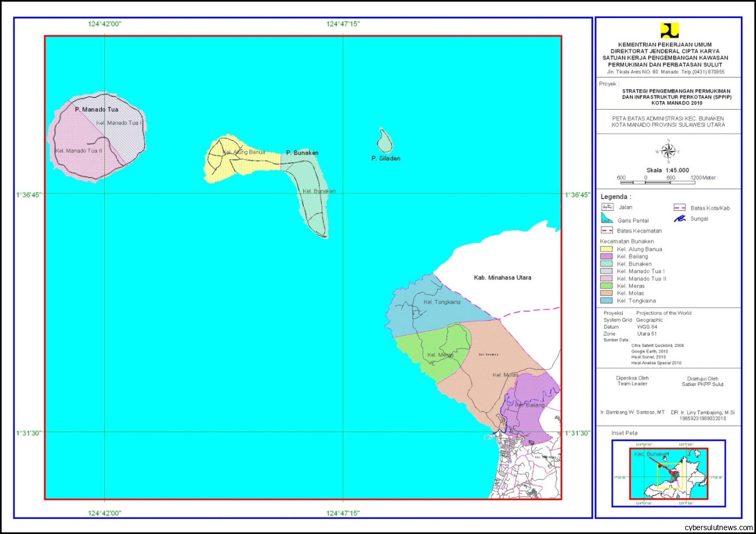Click the 'WGS 84' datum value

(647, 327)
